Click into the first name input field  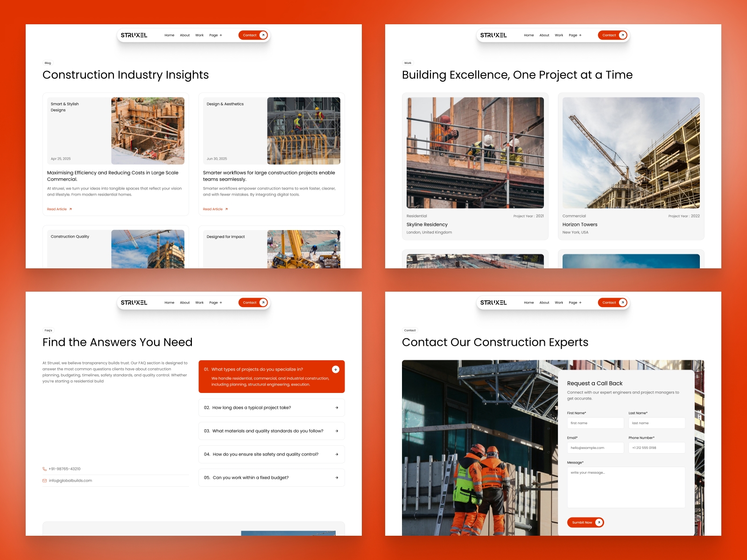click(x=595, y=423)
